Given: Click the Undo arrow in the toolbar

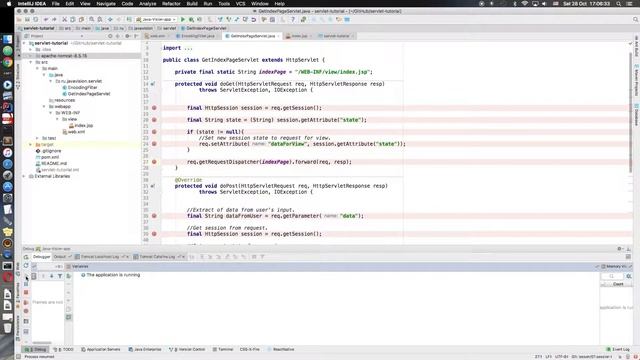Looking at the screenshot, I should (x=46, y=19).
